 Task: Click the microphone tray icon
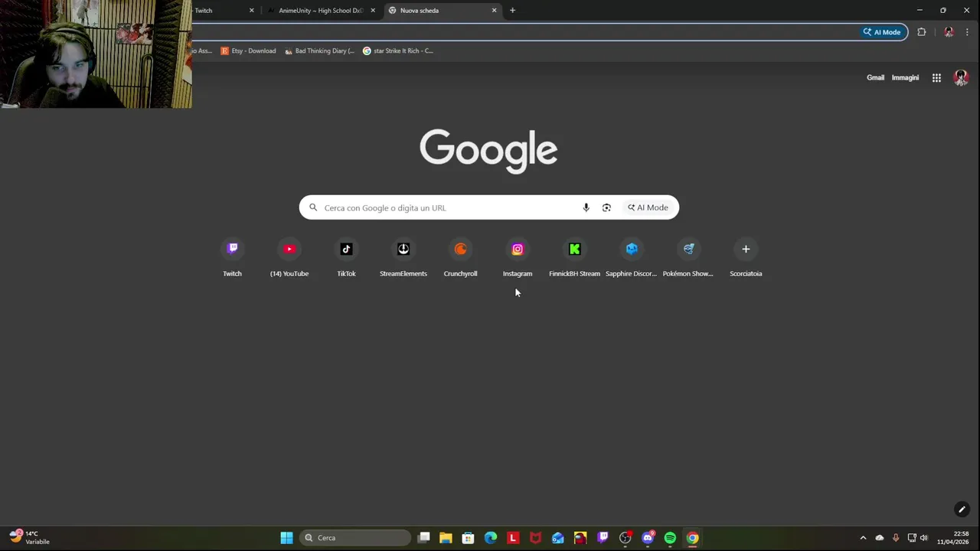pos(896,538)
